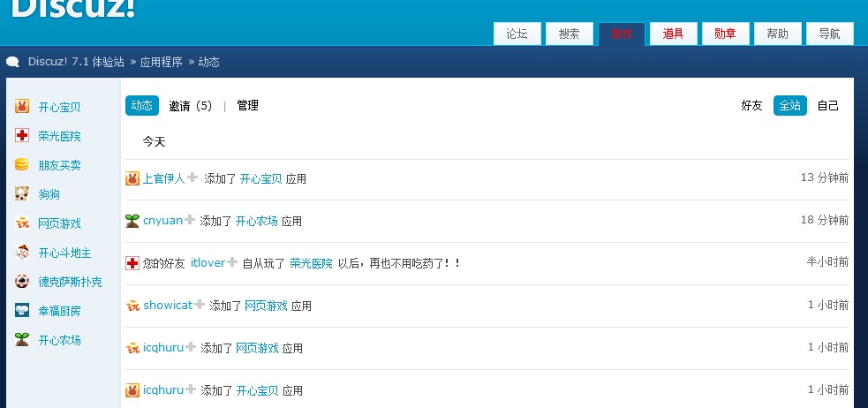Open 开心斗地主 sidebar link

[x=64, y=253]
